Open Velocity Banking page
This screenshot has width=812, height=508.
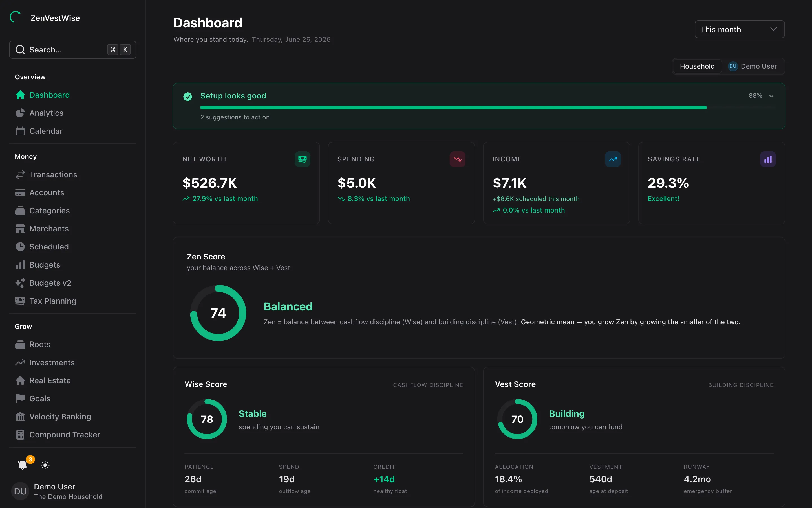[72, 417]
